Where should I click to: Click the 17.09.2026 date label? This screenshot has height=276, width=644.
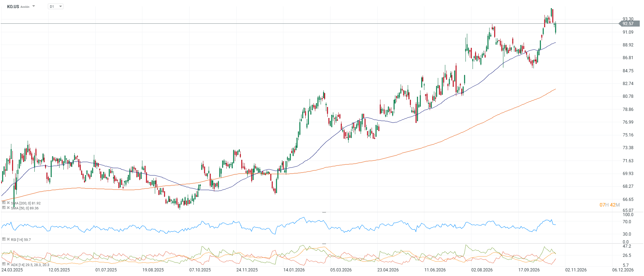(x=529, y=270)
